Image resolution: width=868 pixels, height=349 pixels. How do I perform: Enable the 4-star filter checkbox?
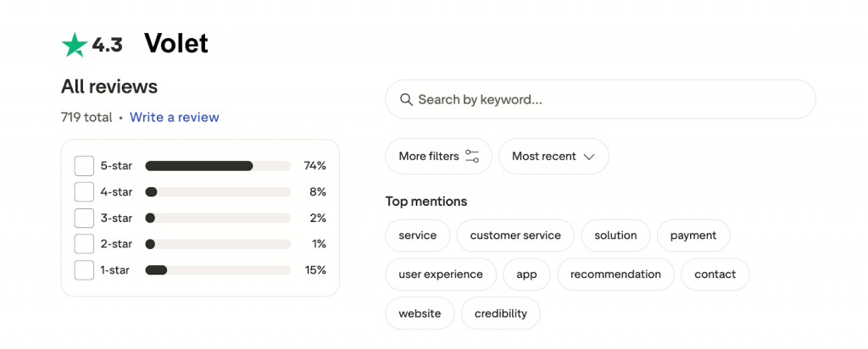point(84,192)
